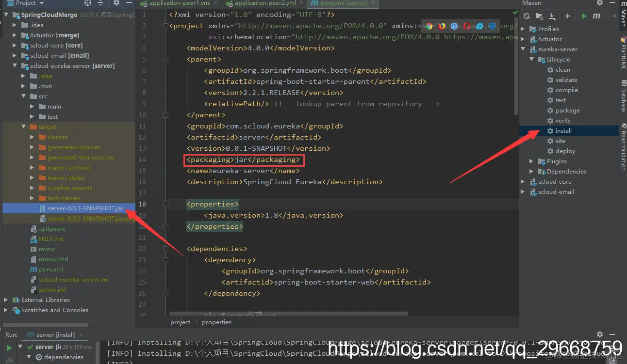Click Project panel horizontal scrollbar

[x=46, y=325]
